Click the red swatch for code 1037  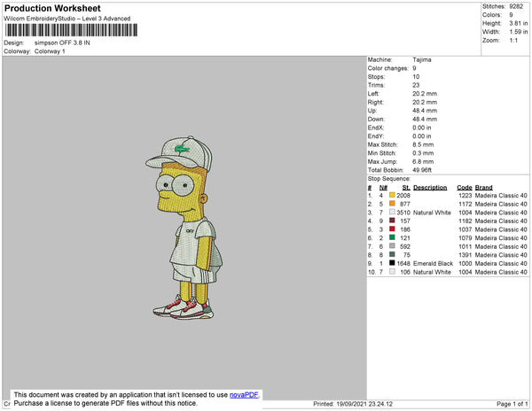tap(392, 229)
